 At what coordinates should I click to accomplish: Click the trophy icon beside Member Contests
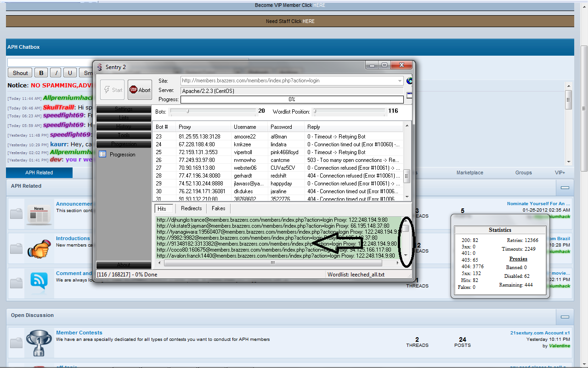pos(39,343)
